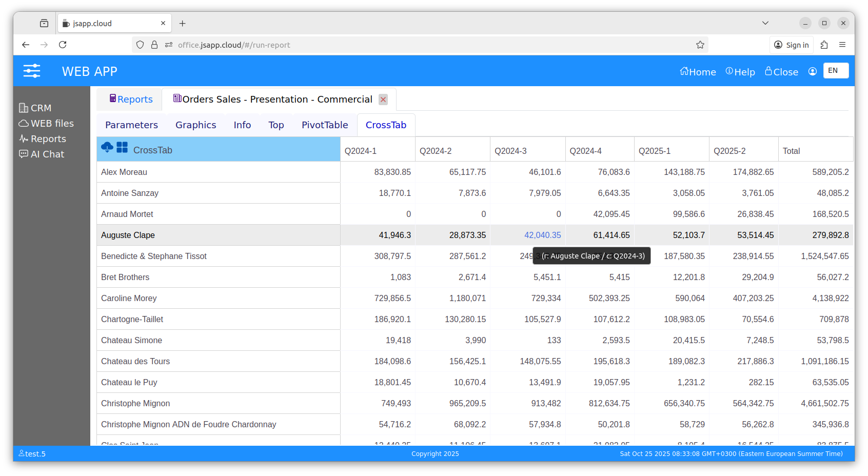
Task: Click the grid layout icon beside CrossTab
Action: pyautogui.click(x=122, y=148)
